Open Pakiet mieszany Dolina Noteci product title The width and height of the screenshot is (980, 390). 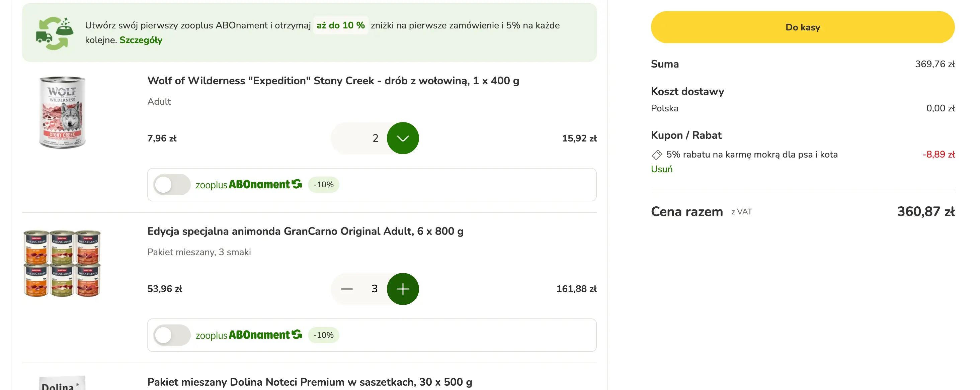[309, 382]
